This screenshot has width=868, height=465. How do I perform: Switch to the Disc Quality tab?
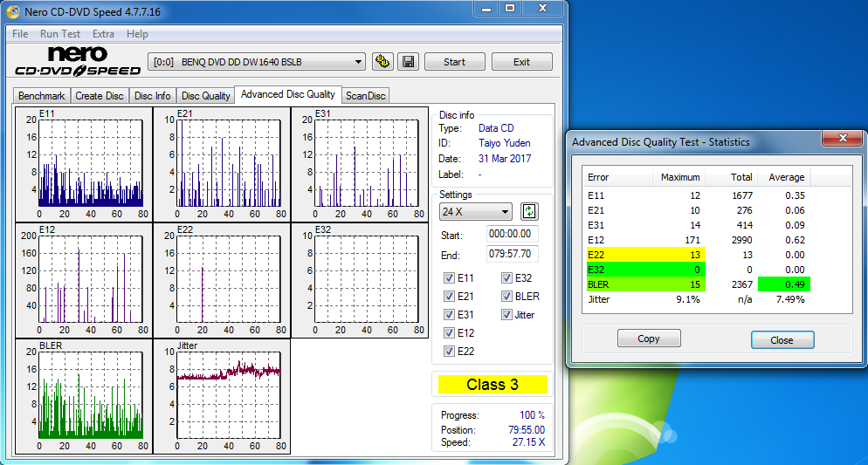205,96
